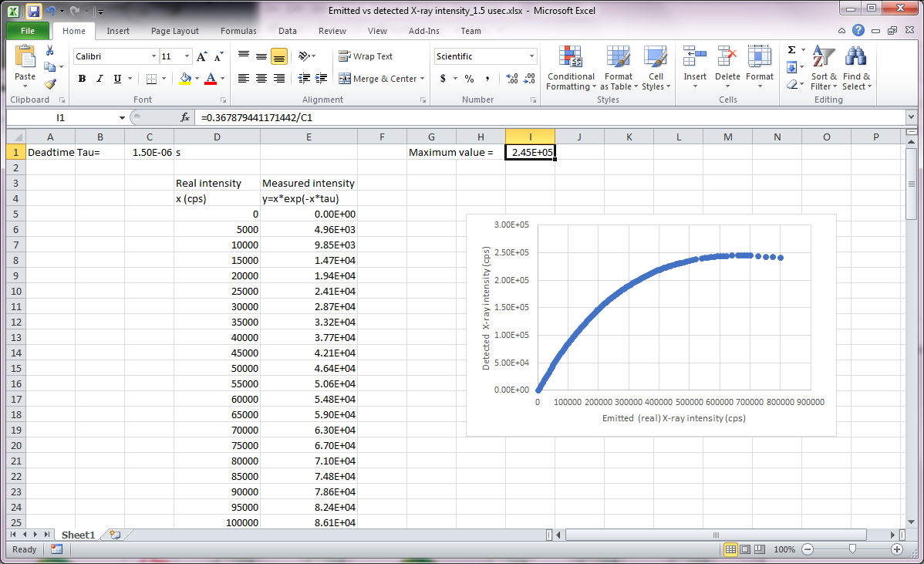Enable Wrap Text for the cell
The width and height of the screenshot is (924, 564).
pos(366,56)
